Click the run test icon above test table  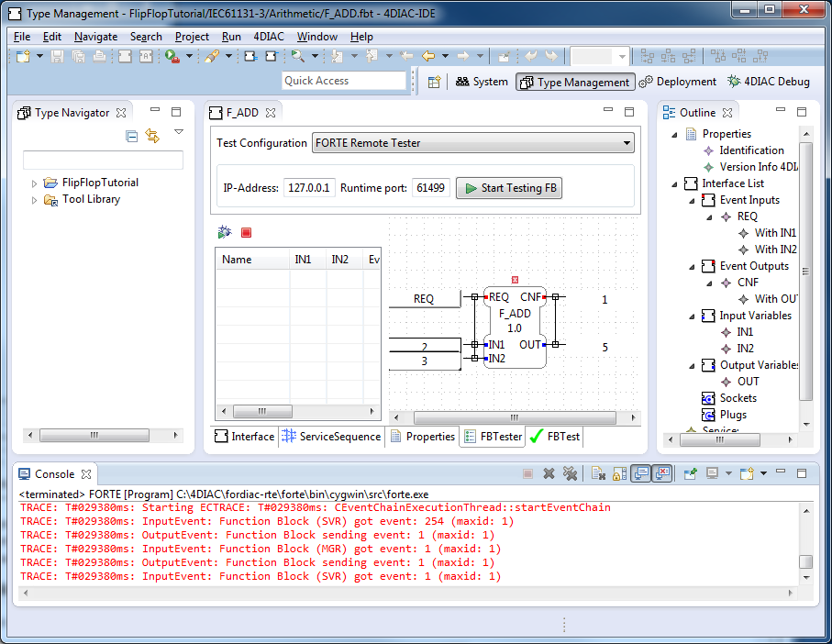click(225, 232)
